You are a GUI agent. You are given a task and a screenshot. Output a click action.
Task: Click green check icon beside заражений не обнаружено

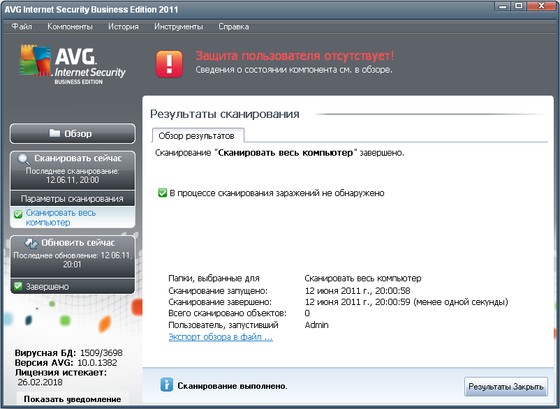[x=162, y=193]
